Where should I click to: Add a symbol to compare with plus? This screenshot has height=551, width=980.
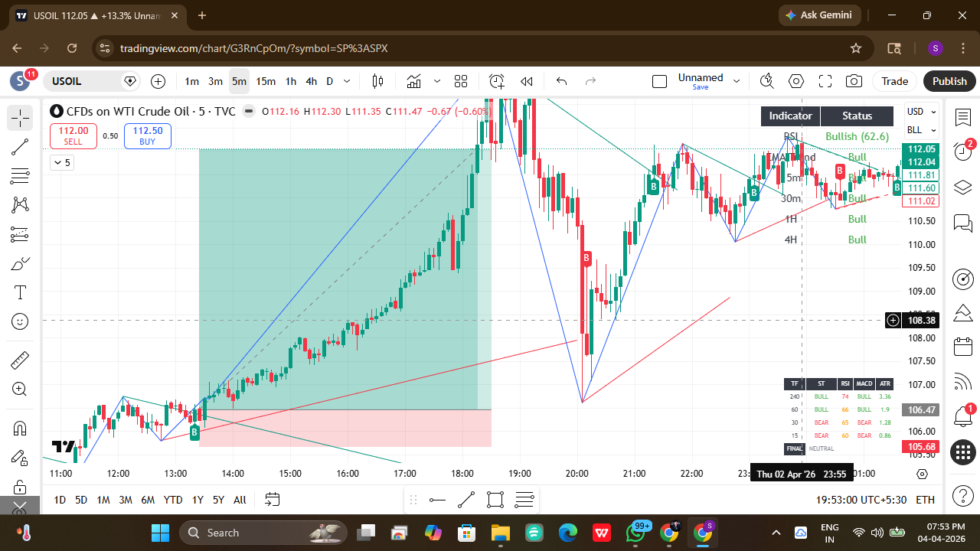pyautogui.click(x=158, y=81)
